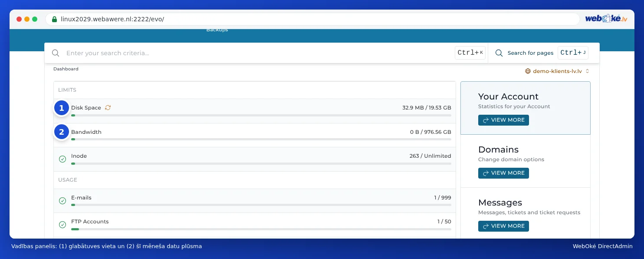Click the E-mails label
The image size is (644, 259).
click(81, 198)
